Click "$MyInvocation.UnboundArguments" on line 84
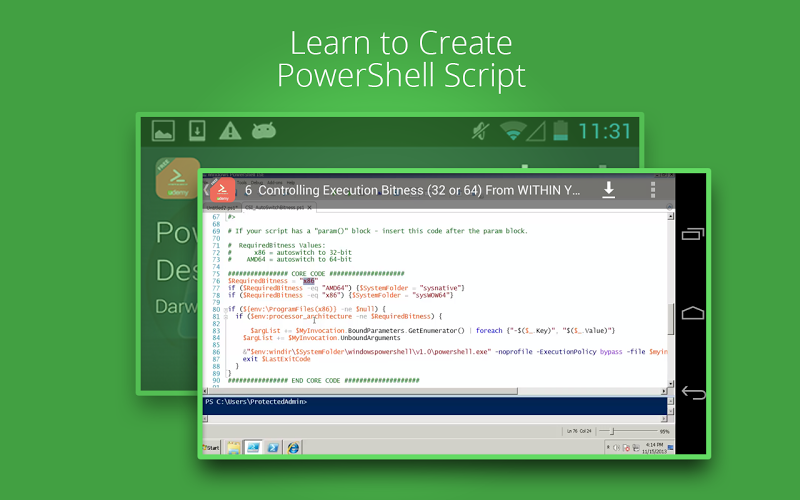This screenshot has width=800, height=500. [x=344, y=338]
